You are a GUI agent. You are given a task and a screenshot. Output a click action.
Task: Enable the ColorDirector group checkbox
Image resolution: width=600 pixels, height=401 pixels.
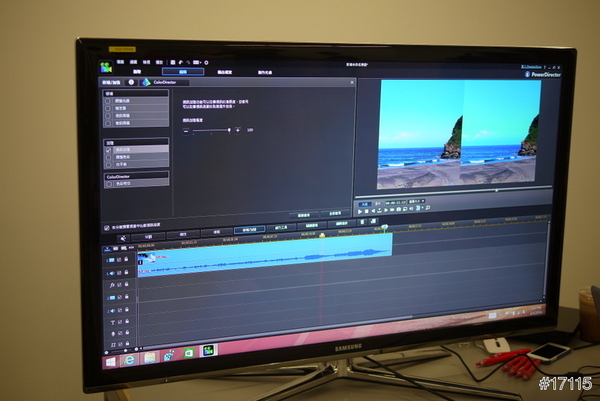(109, 184)
